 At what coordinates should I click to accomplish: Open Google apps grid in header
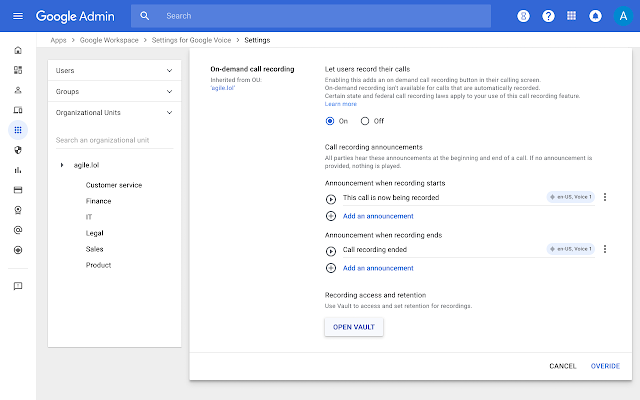pos(571,16)
